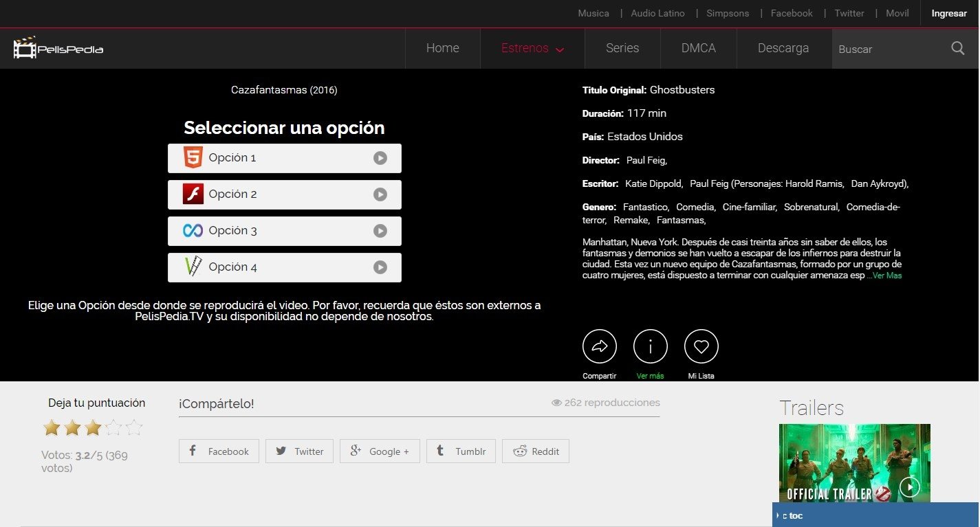980x527 pixels.
Task: Open the DMCA menu item
Action: coord(699,48)
